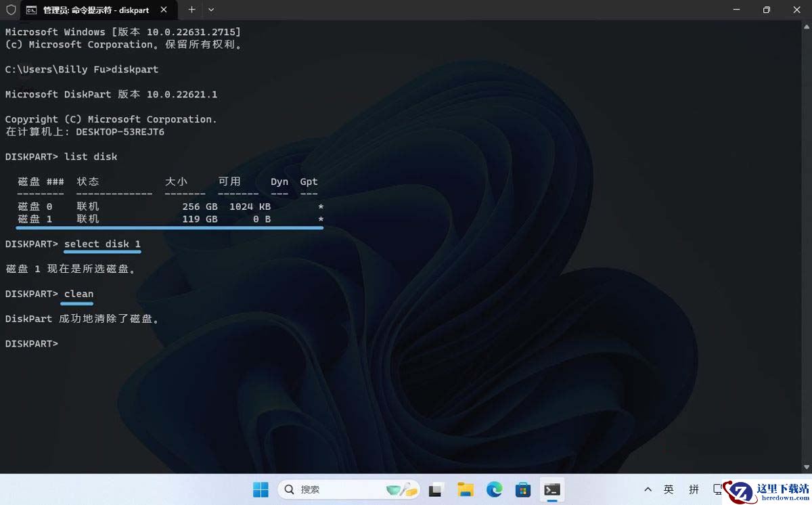Click '磁盘 1 现在是所选磁盘。' message
The image size is (812, 505).
click(x=71, y=269)
